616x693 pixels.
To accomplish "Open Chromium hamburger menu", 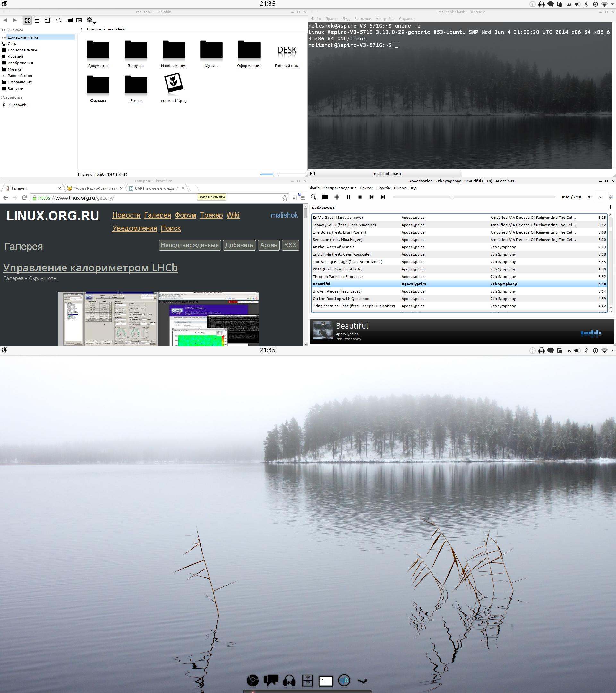I will 303,198.
